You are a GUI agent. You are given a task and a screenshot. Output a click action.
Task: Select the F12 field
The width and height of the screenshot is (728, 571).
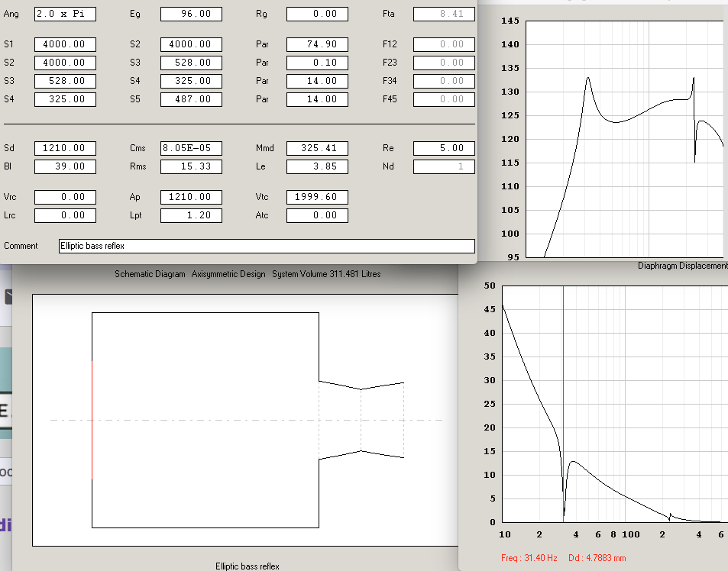pos(444,44)
